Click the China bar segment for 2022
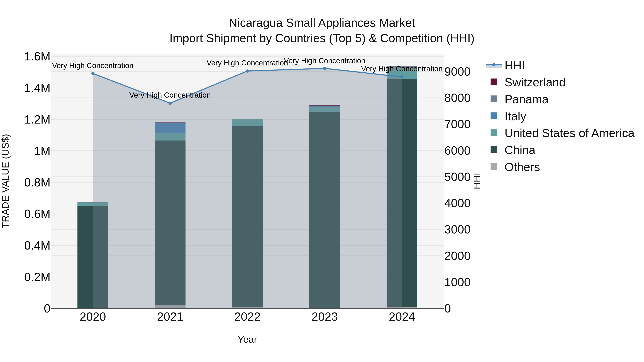The image size is (644, 362). tap(247, 217)
